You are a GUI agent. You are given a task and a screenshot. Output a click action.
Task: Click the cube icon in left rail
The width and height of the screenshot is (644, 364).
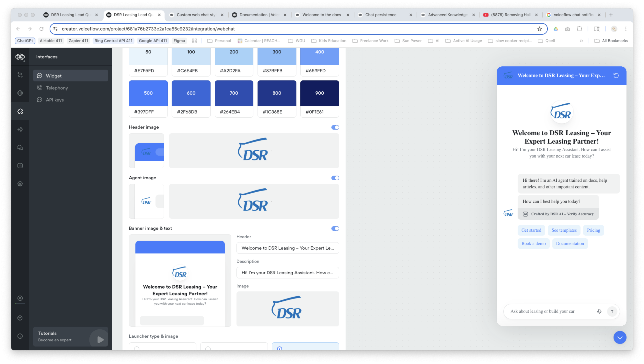(x=20, y=318)
